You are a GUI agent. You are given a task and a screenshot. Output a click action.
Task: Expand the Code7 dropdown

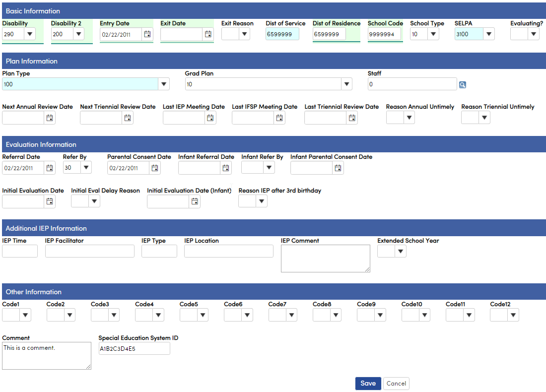click(x=292, y=315)
